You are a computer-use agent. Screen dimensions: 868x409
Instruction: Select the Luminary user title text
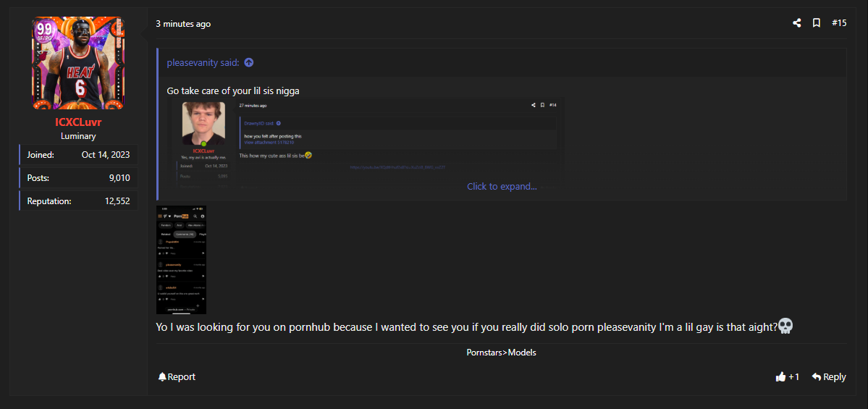[x=78, y=136]
